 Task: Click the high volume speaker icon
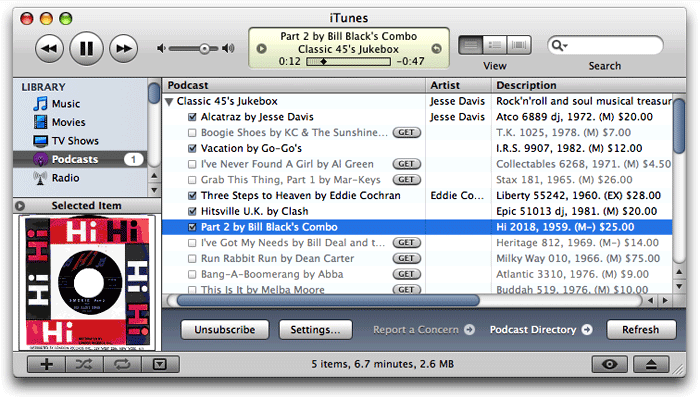pyautogui.click(x=228, y=48)
